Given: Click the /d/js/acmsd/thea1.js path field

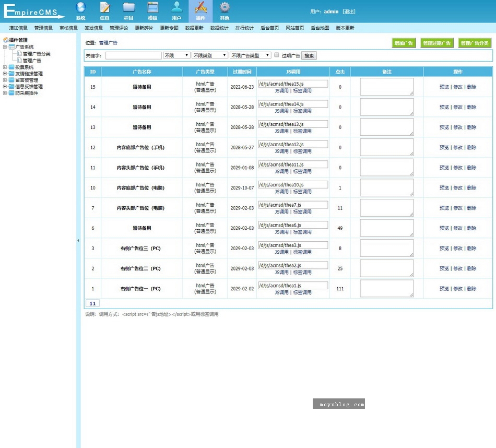Looking at the screenshot, I should point(293,286).
